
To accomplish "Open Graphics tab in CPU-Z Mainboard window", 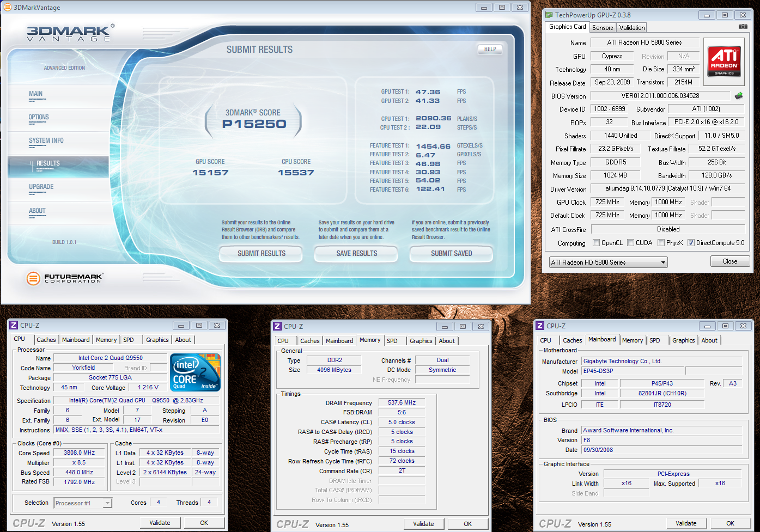I will [x=684, y=340].
